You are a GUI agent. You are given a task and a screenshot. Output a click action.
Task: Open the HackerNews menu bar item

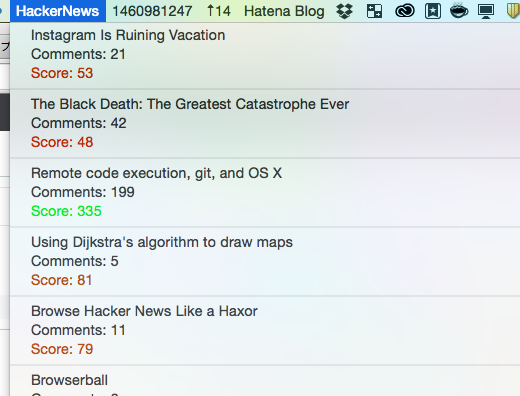pyautogui.click(x=58, y=11)
